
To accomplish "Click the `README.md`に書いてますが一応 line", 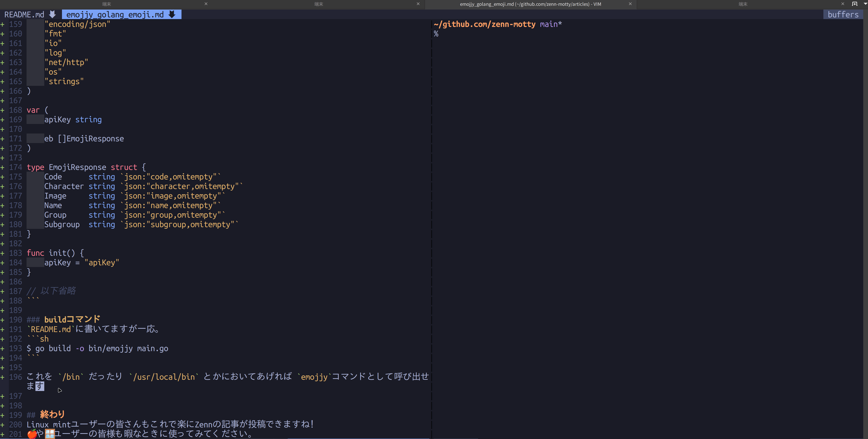I will point(93,329).
